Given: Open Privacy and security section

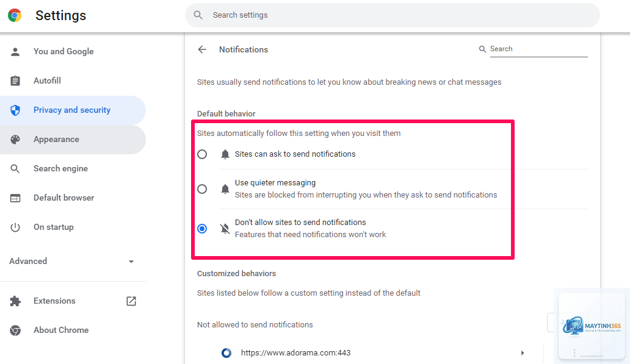Looking at the screenshot, I should 73,110.
